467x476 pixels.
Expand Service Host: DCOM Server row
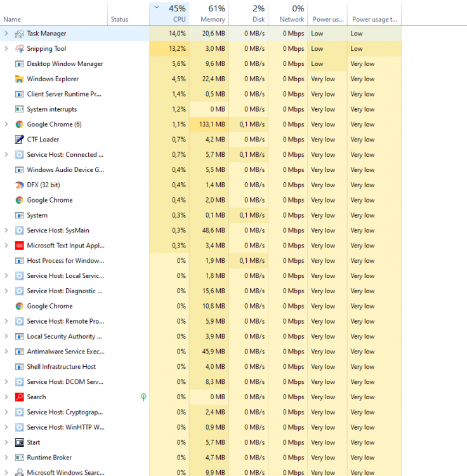pos(6,381)
